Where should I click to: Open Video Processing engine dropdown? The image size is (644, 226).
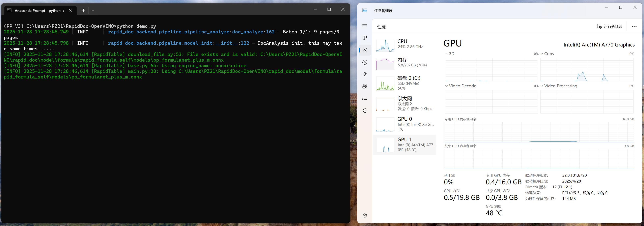(x=542, y=86)
